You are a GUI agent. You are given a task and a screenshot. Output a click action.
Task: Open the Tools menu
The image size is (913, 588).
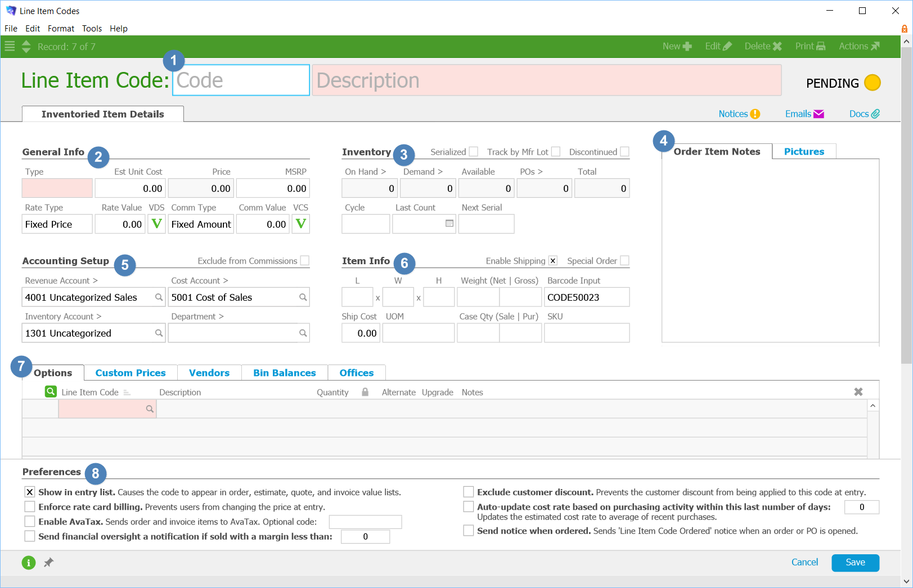pos(92,29)
